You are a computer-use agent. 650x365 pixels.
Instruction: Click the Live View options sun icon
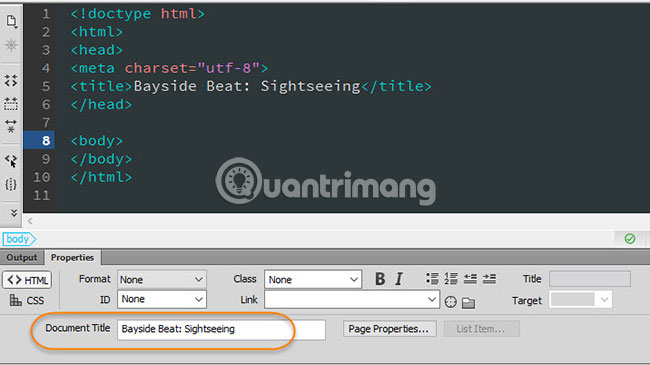[11, 45]
